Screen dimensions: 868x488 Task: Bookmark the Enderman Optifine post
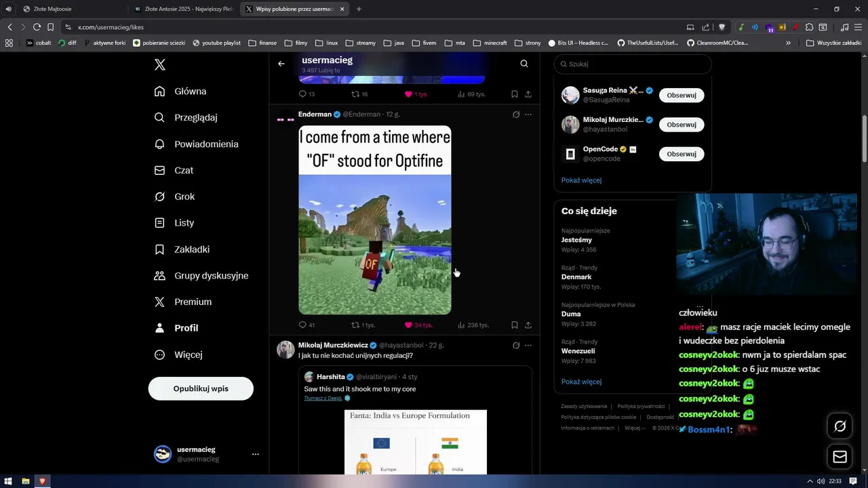point(515,325)
